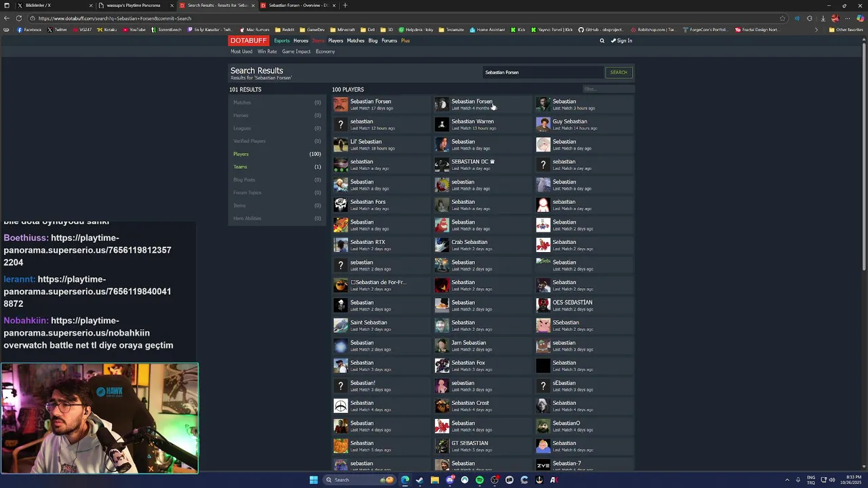868x488 pixels.
Task: Open File Explorer from the taskbar
Action: [435, 480]
